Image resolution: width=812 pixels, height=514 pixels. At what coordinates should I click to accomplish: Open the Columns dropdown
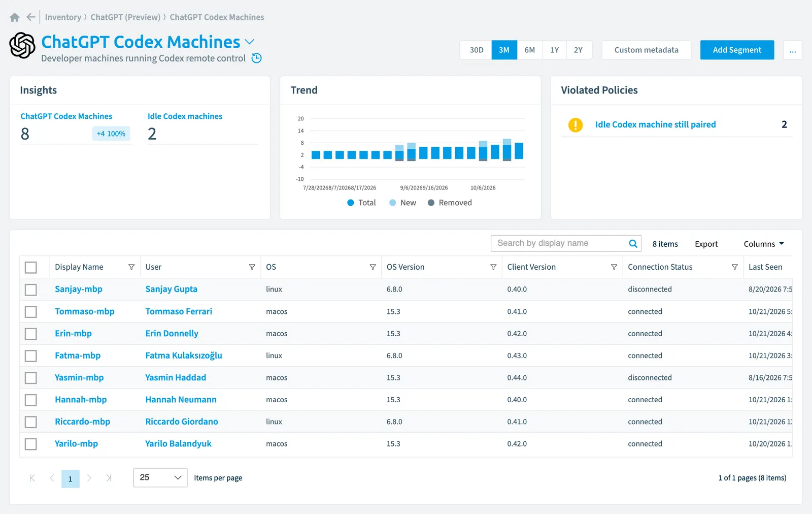coord(764,244)
